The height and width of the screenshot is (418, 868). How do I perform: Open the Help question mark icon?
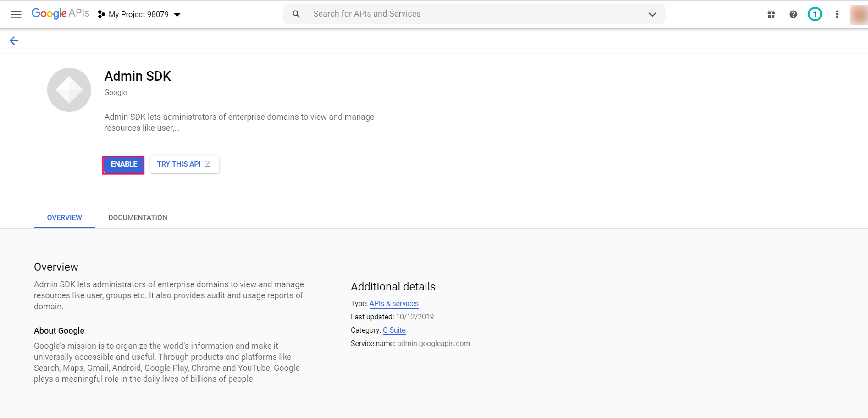pyautogui.click(x=793, y=14)
